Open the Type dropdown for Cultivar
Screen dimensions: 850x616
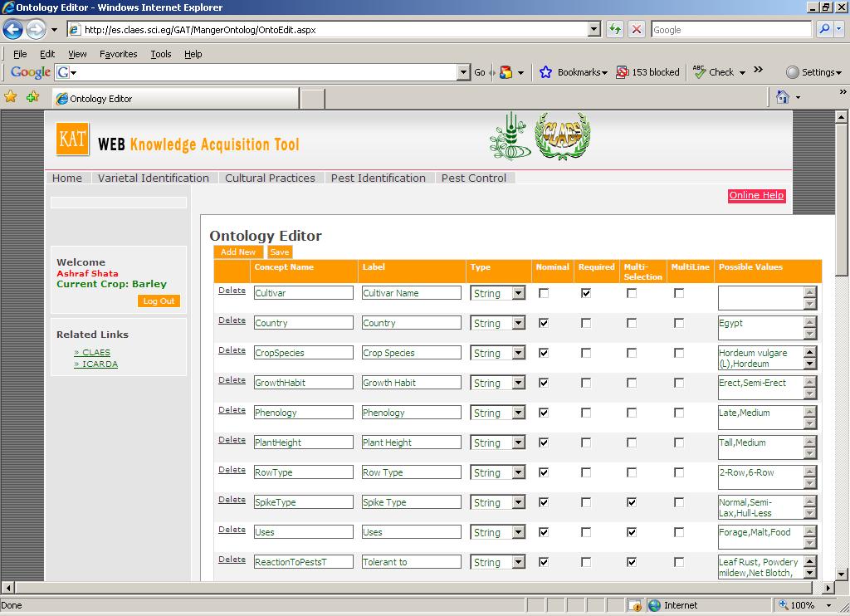point(518,293)
